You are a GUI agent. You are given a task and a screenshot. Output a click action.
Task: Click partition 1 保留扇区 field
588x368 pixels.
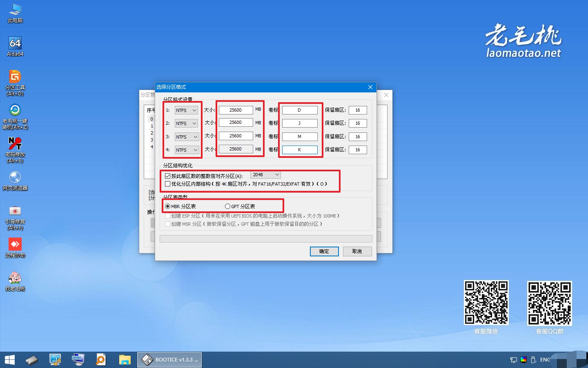[358, 110]
